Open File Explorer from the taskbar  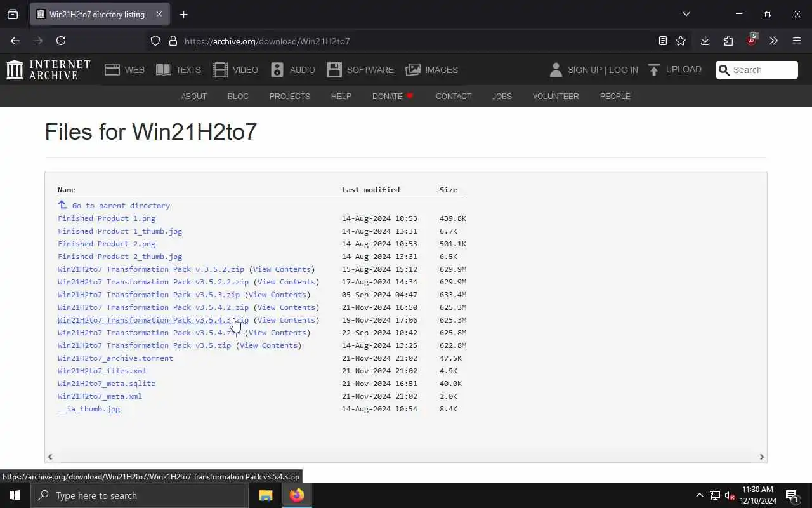tap(266, 495)
